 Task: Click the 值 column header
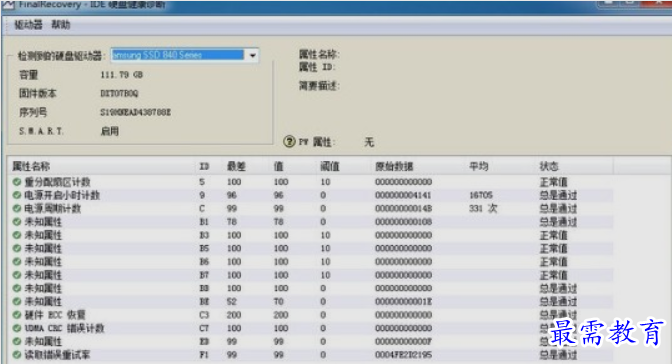pos(279,166)
